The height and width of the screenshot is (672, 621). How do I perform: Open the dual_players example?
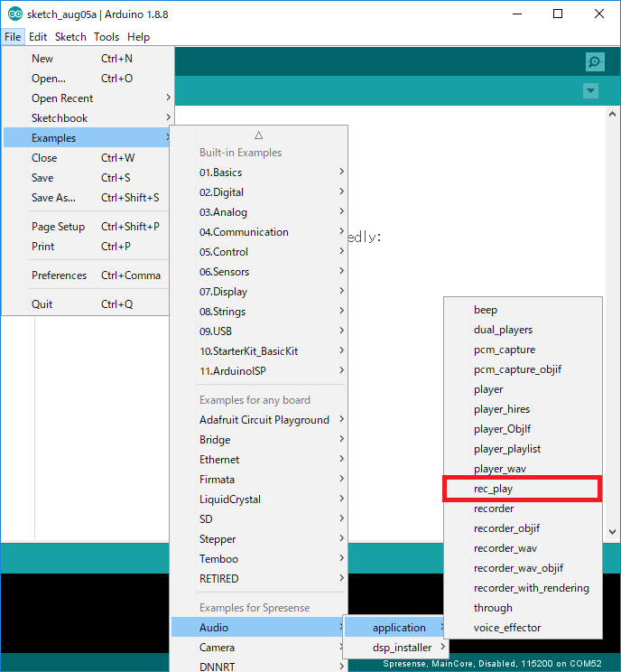tap(523, 330)
